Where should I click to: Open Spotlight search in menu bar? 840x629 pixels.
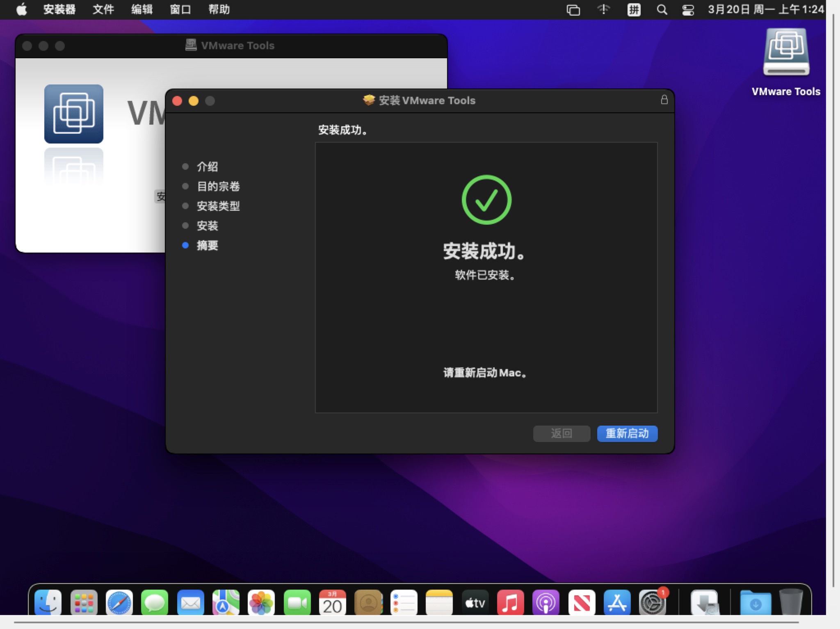pyautogui.click(x=661, y=9)
